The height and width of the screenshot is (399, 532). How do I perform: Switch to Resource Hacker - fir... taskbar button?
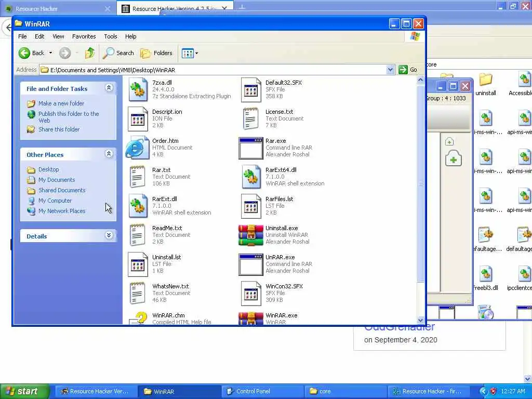coord(429,391)
